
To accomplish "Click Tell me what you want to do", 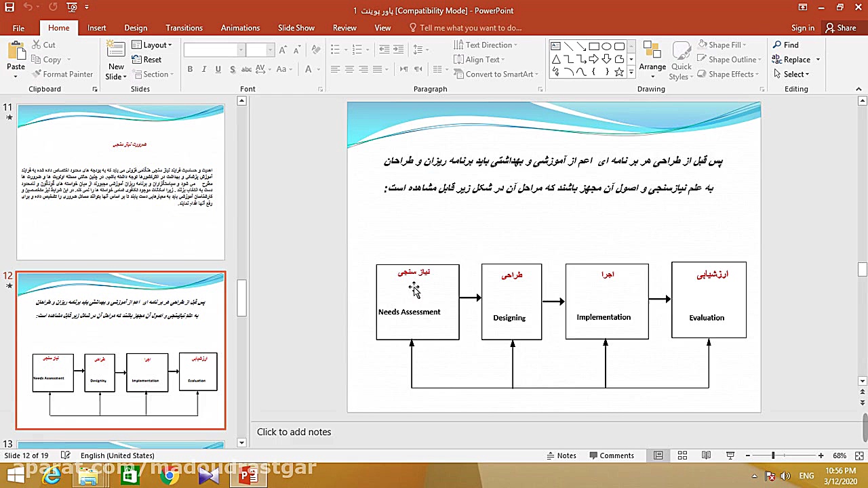I will pyautogui.click(x=465, y=28).
